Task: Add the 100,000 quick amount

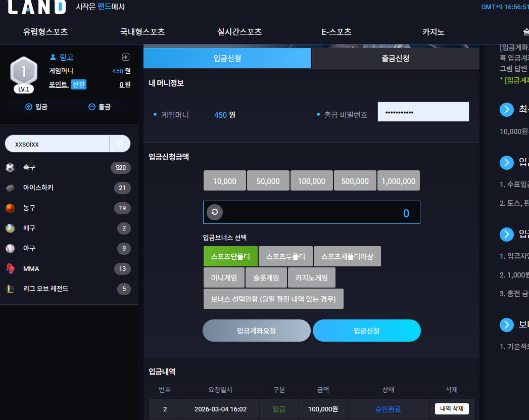Action: 311,181
